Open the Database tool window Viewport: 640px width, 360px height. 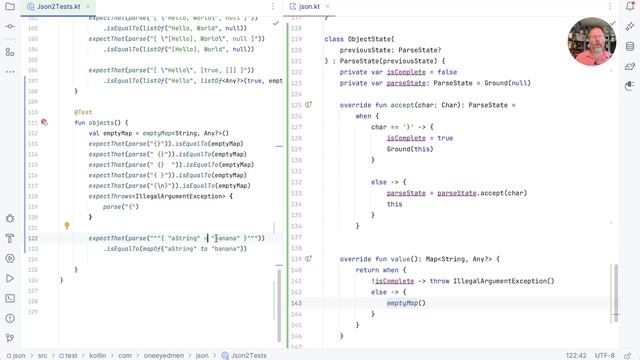click(x=630, y=47)
